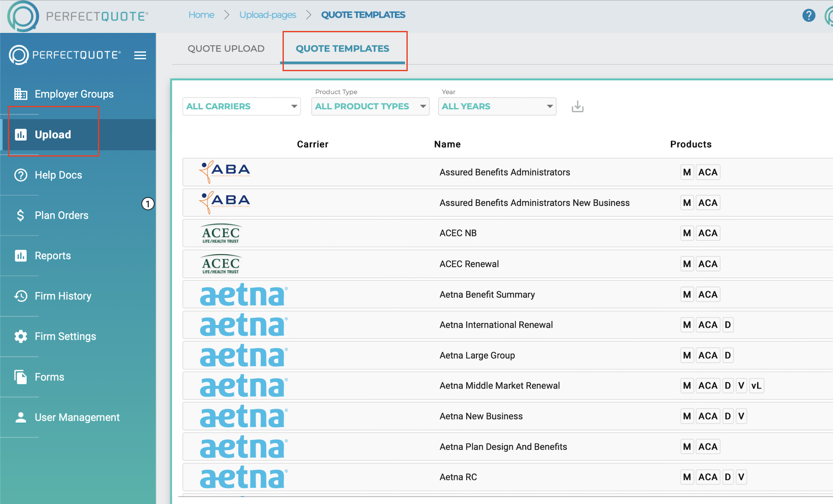Click the Firm History clock icon

point(21,296)
